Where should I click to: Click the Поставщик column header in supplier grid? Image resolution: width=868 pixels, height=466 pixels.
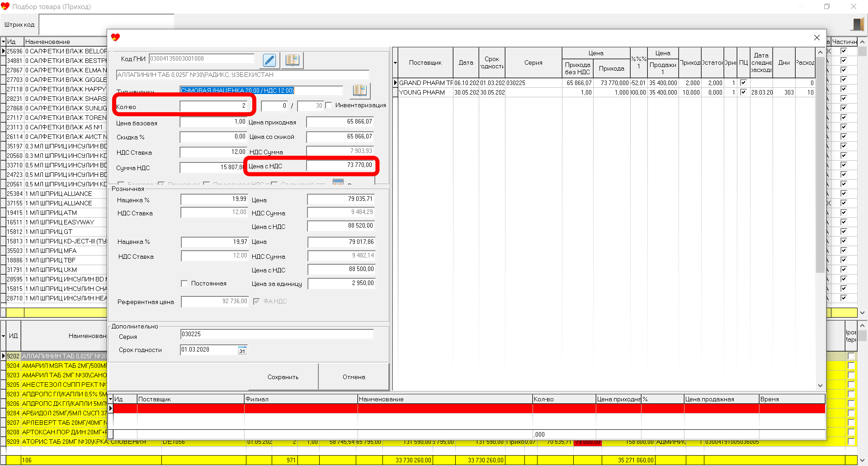(425, 63)
